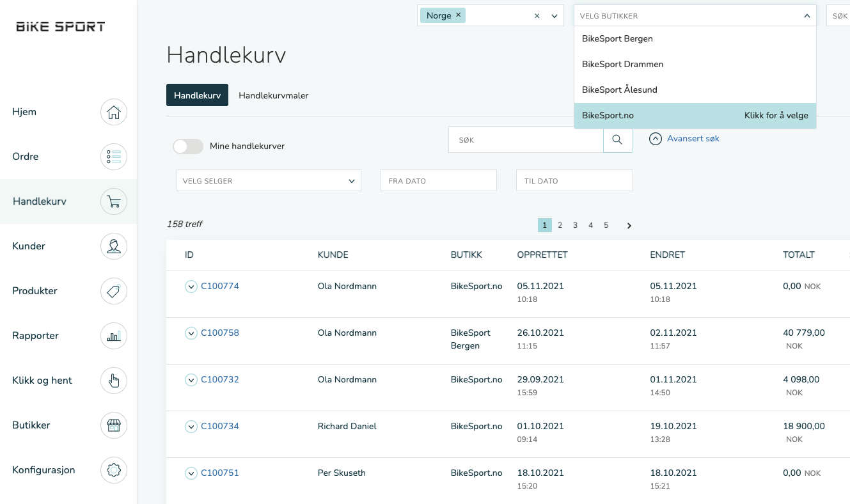Image resolution: width=850 pixels, height=504 pixels.
Task: Open the Ordre list icon
Action: pyautogui.click(x=114, y=157)
